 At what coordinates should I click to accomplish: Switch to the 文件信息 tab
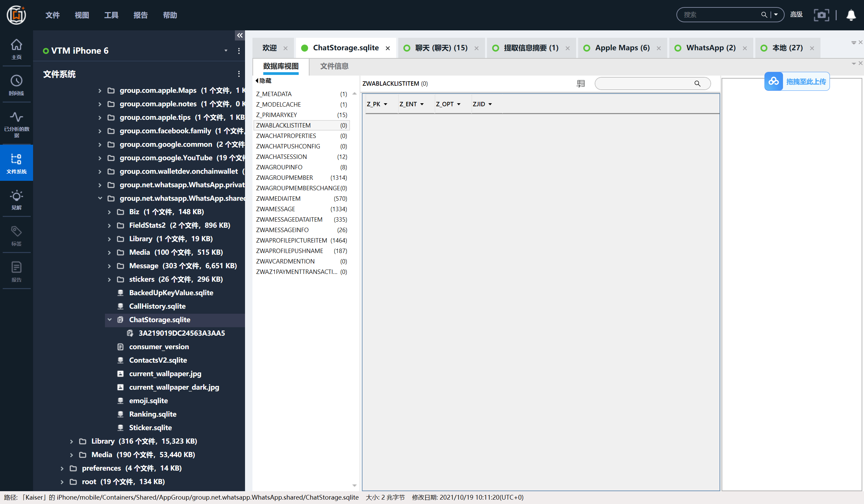(334, 66)
